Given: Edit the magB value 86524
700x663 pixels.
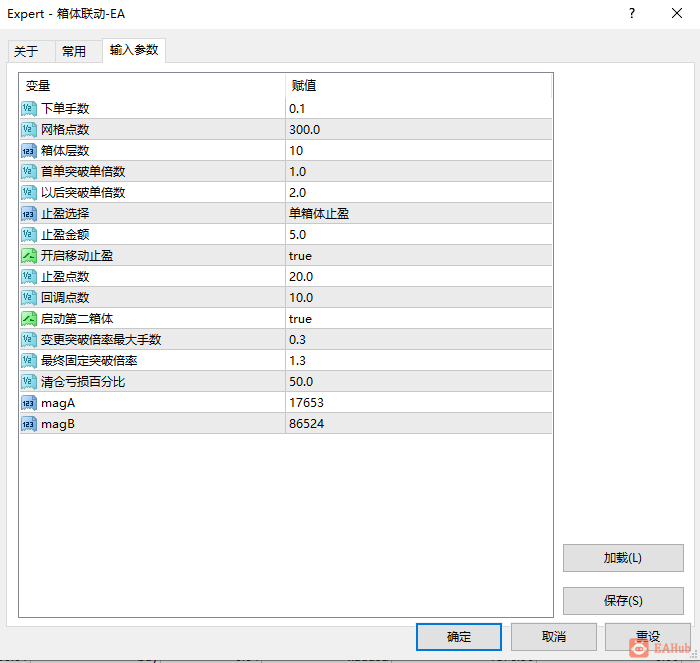Looking at the screenshot, I should coord(419,424).
